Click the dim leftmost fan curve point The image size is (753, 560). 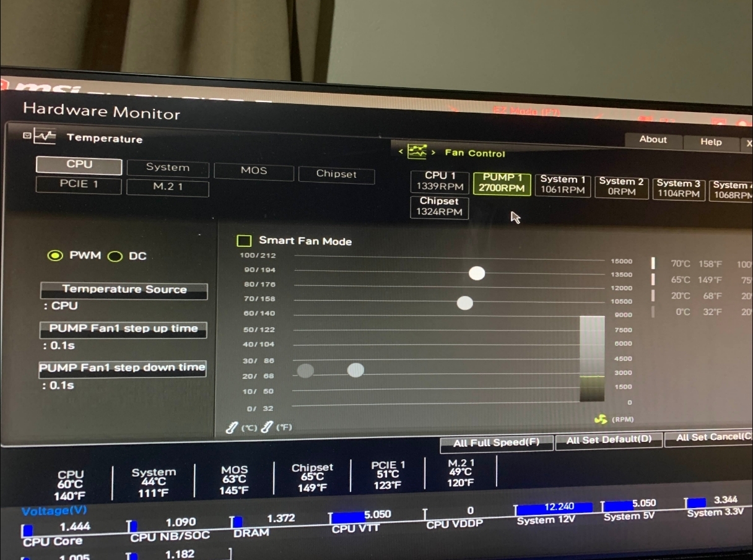(x=305, y=371)
